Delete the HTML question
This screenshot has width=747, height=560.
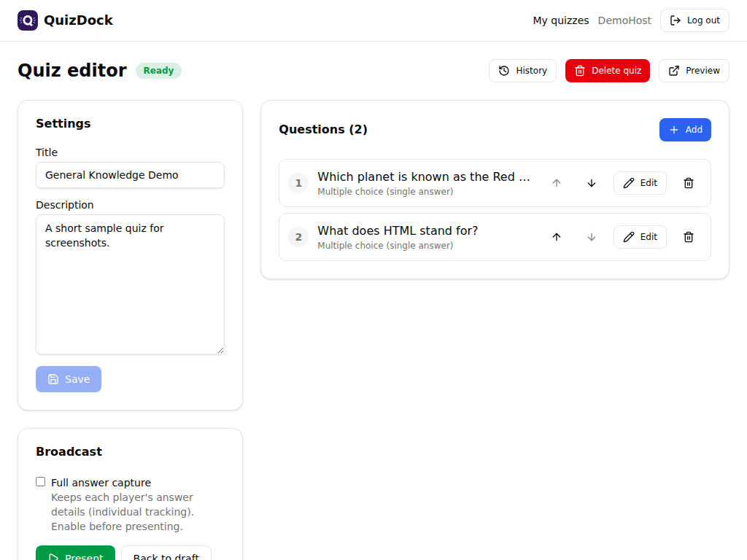(x=689, y=237)
